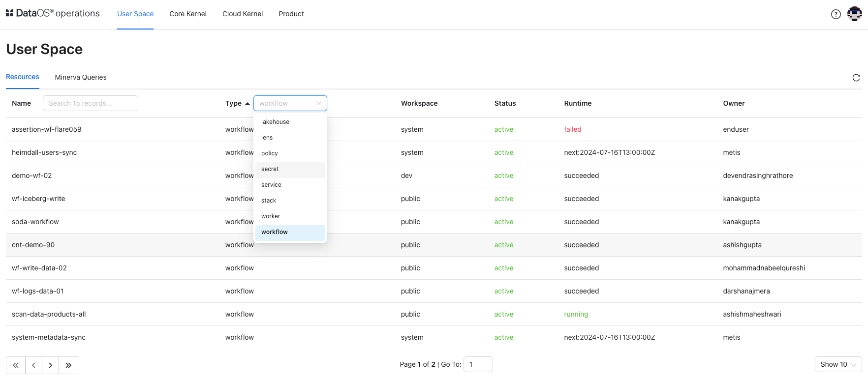868x381 pixels.
Task: Open the wf-write-data-02 resource
Action: (39, 268)
